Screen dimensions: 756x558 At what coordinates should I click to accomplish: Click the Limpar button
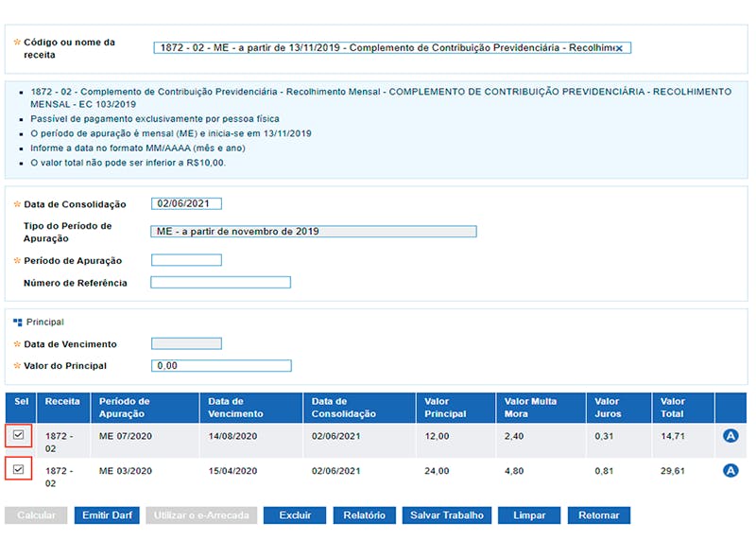click(529, 515)
